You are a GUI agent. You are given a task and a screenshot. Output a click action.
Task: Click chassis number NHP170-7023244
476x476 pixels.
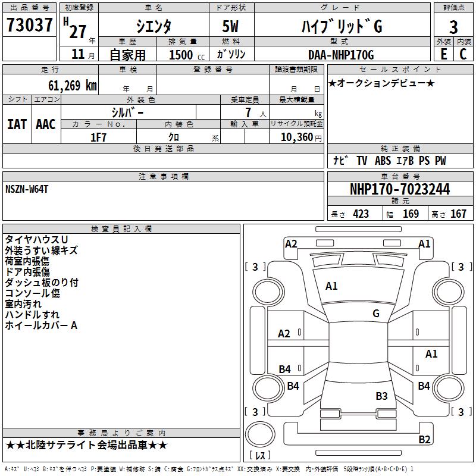(400, 189)
